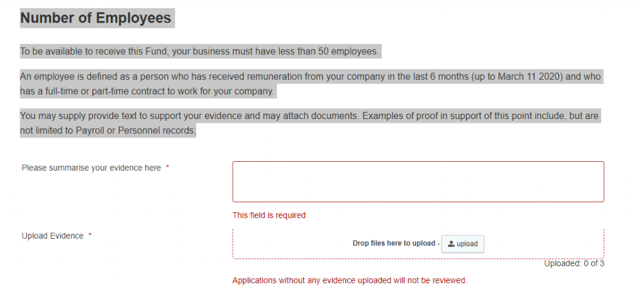Click the 'Please summarise your evidence here' label
Screen dimensions: 644x289
(91, 168)
